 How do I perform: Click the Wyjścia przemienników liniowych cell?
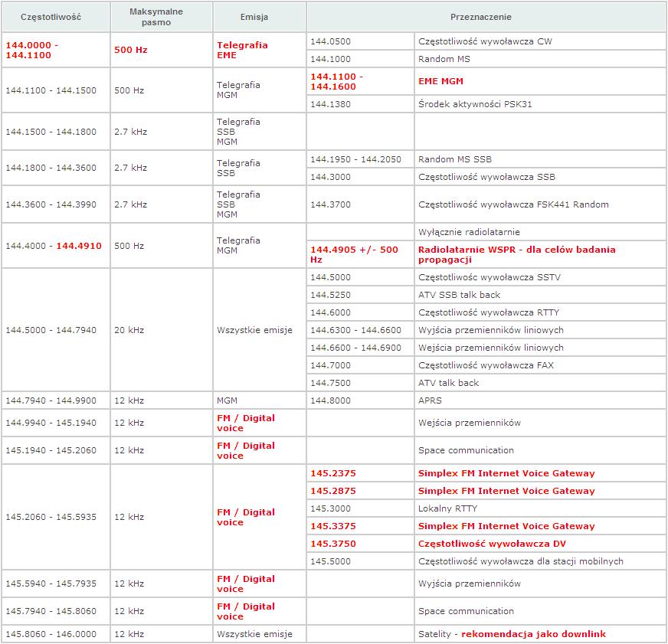(490, 330)
